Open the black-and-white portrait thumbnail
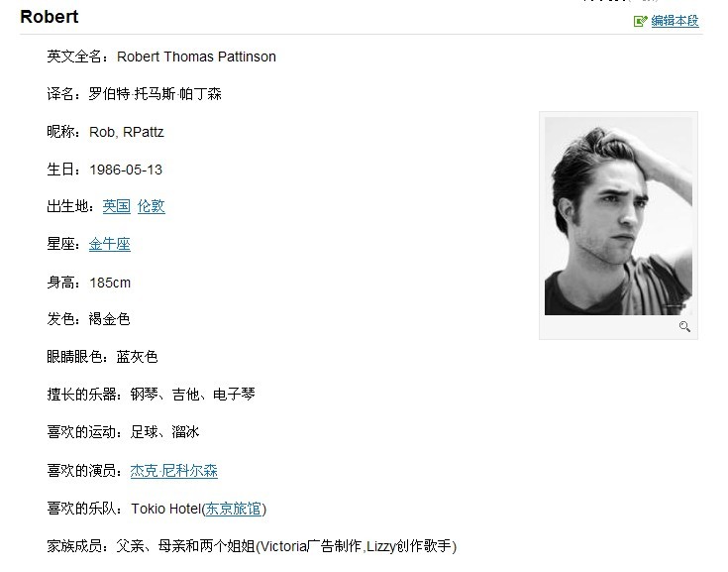Image resolution: width=728 pixels, height=572 pixels. 618,216
